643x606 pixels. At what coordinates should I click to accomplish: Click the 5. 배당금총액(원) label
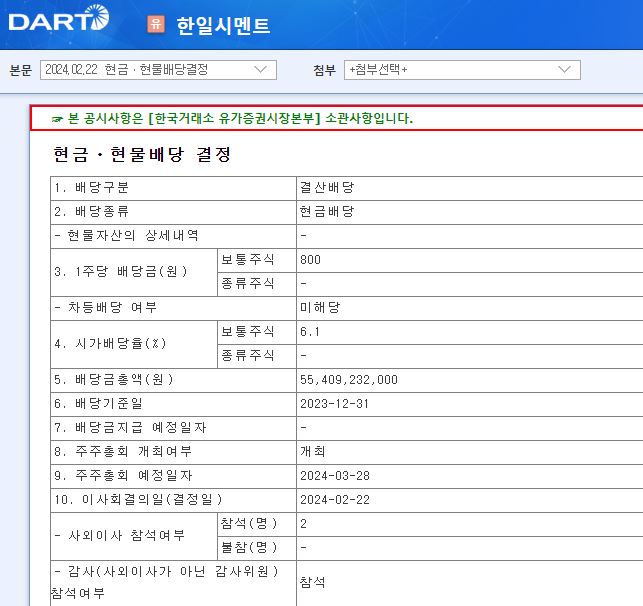[114, 380]
